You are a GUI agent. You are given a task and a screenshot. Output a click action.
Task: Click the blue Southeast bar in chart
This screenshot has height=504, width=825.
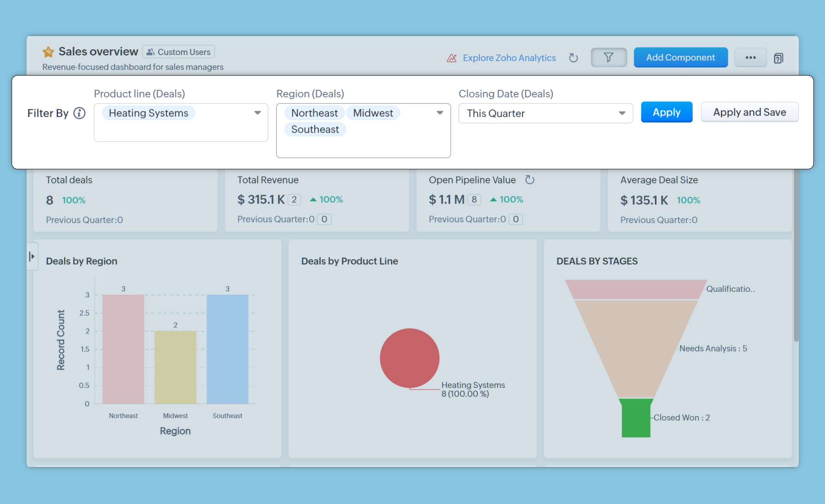(227, 349)
